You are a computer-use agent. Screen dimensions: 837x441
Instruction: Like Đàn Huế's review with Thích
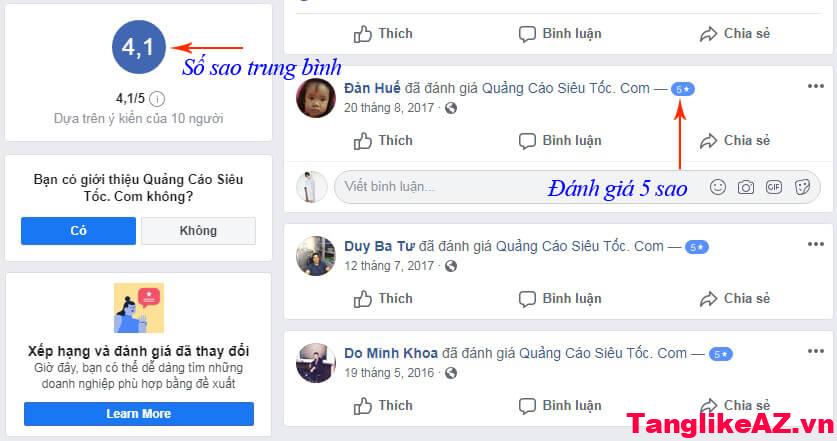383,140
